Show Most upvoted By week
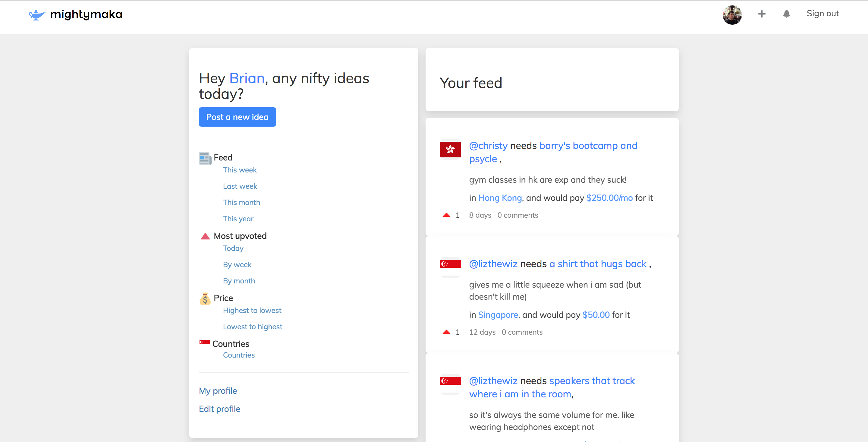This screenshot has width=868, height=442. [x=237, y=265]
